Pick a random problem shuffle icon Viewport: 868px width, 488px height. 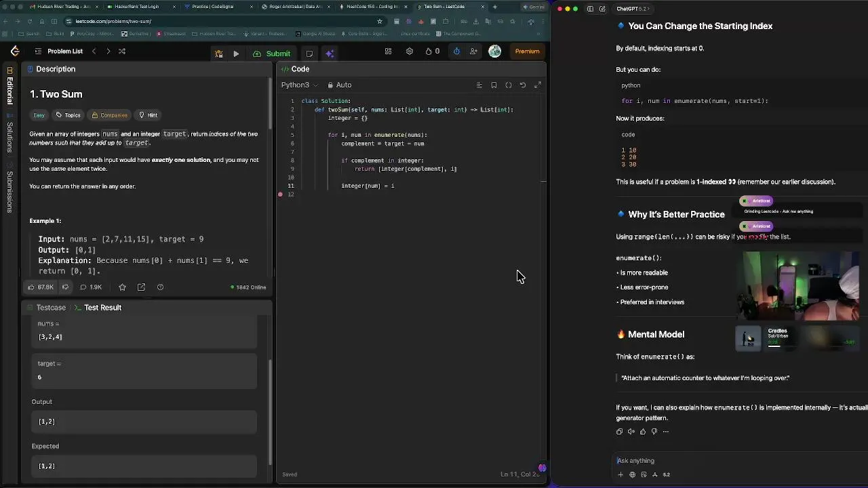122,52
